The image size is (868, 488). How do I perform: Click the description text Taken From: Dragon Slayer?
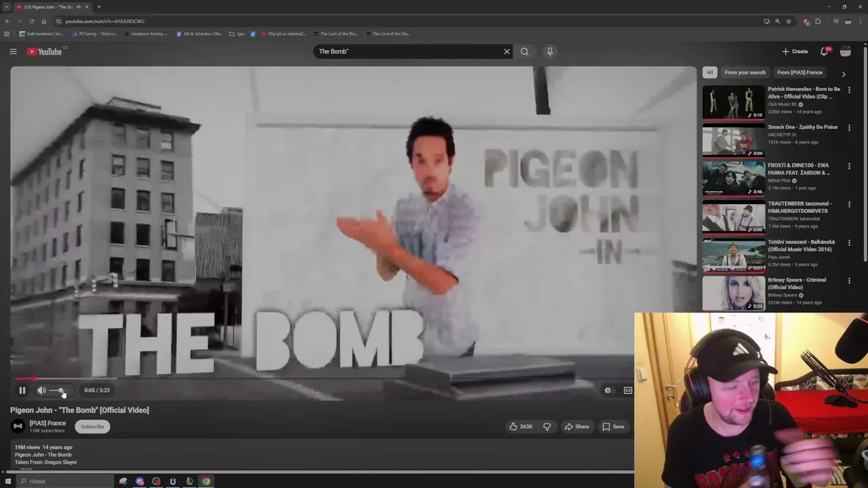[46, 462]
